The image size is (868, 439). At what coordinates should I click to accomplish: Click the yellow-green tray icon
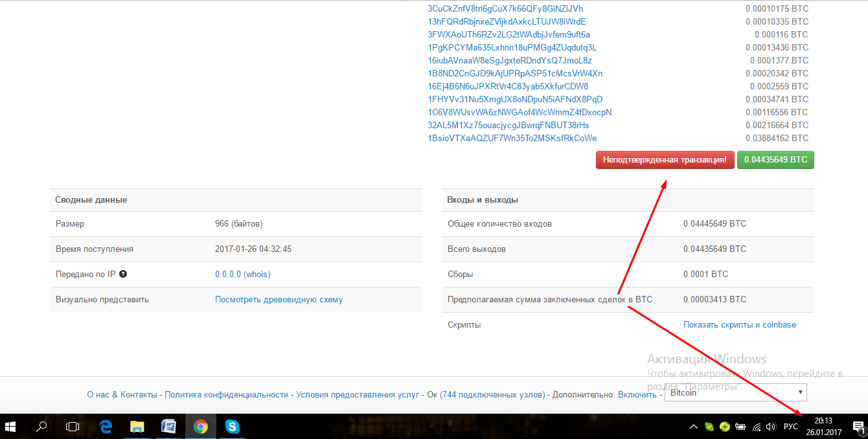click(725, 427)
